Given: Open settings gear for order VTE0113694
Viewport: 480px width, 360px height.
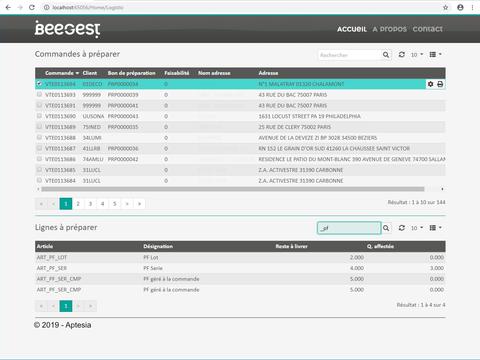Looking at the screenshot, I should click(x=430, y=84).
